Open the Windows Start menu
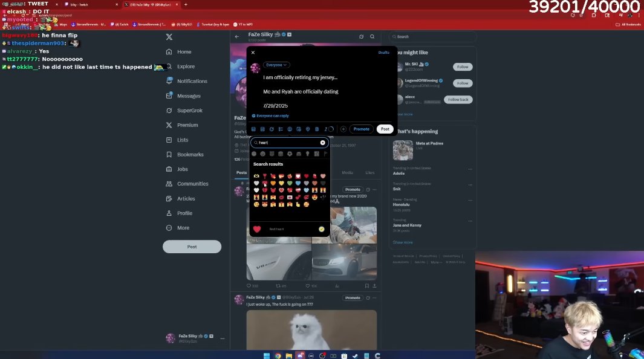644x359 pixels. pos(267,355)
